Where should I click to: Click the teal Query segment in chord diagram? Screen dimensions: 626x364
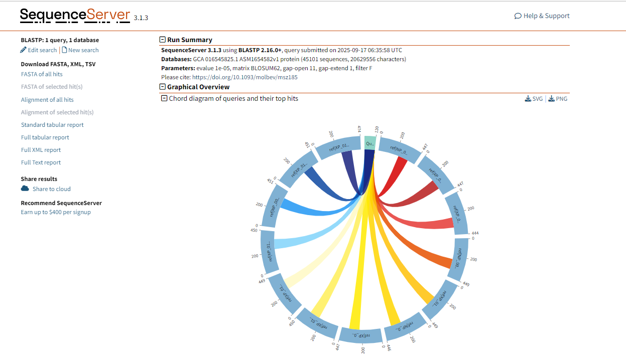coord(369,142)
